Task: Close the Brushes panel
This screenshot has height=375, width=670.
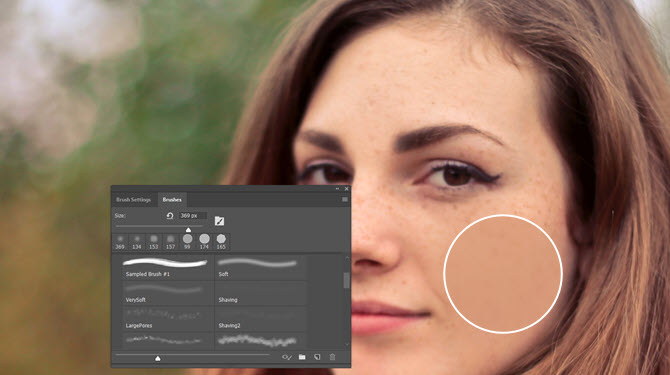Action: click(x=347, y=189)
